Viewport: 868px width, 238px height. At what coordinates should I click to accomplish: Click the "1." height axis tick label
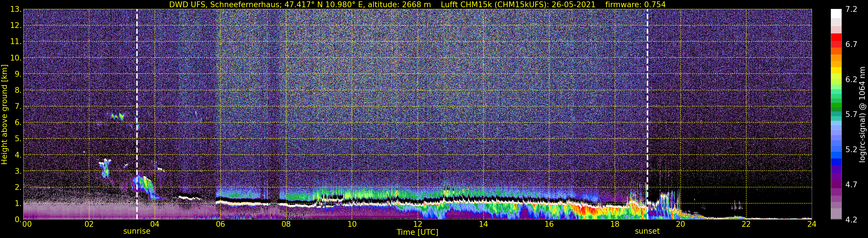(18, 204)
